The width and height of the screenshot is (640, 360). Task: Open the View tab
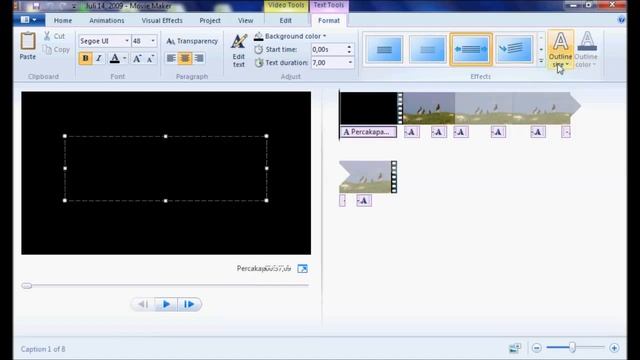(245, 20)
